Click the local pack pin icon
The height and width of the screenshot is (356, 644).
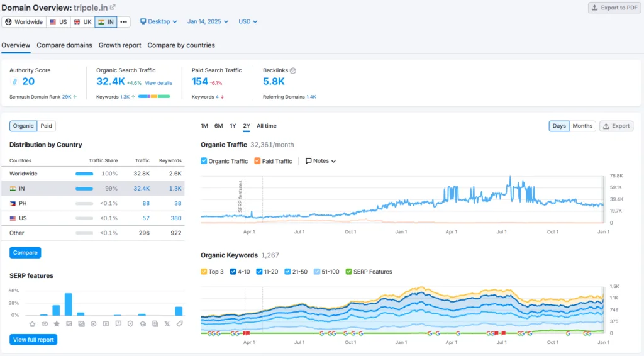(130, 323)
